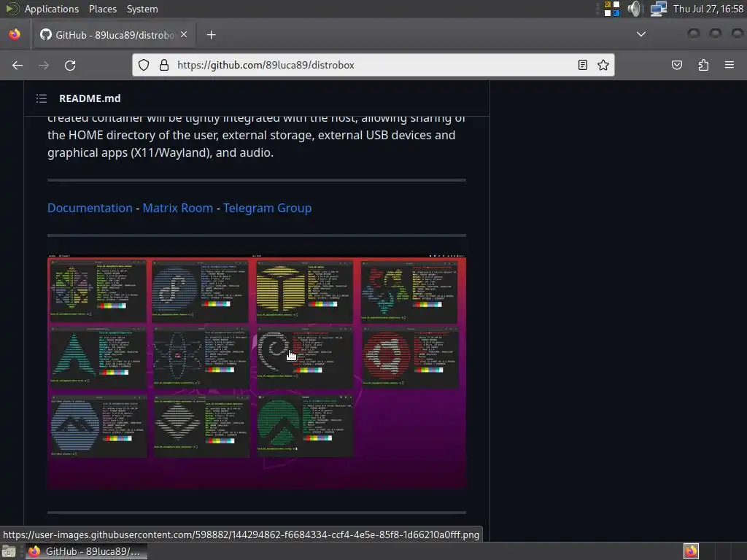Click the workspace switcher applet icon
The image size is (747, 560).
tap(612, 9)
